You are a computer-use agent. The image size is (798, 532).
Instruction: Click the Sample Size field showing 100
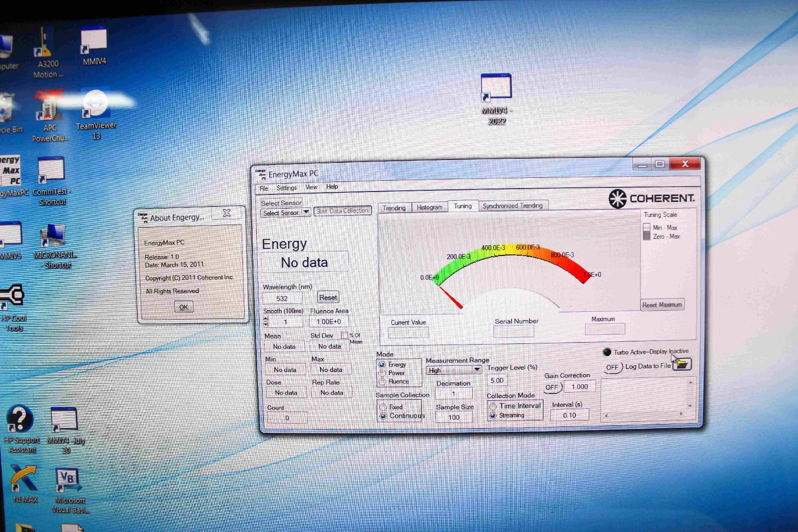pyautogui.click(x=454, y=417)
